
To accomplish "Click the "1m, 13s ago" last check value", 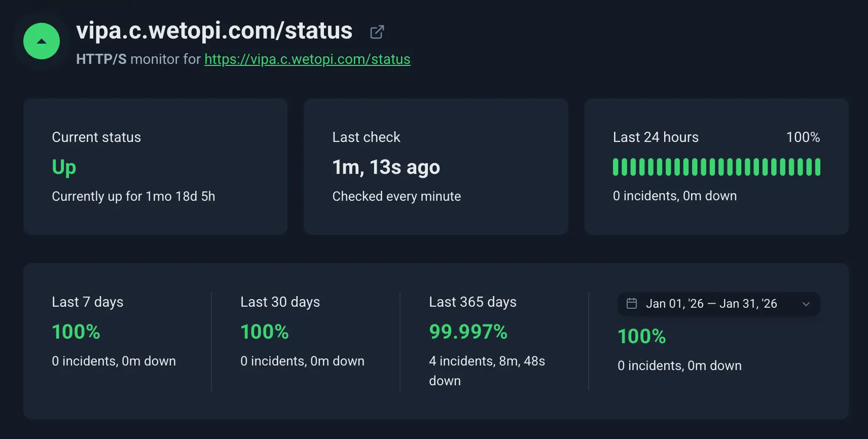I will pyautogui.click(x=386, y=167).
